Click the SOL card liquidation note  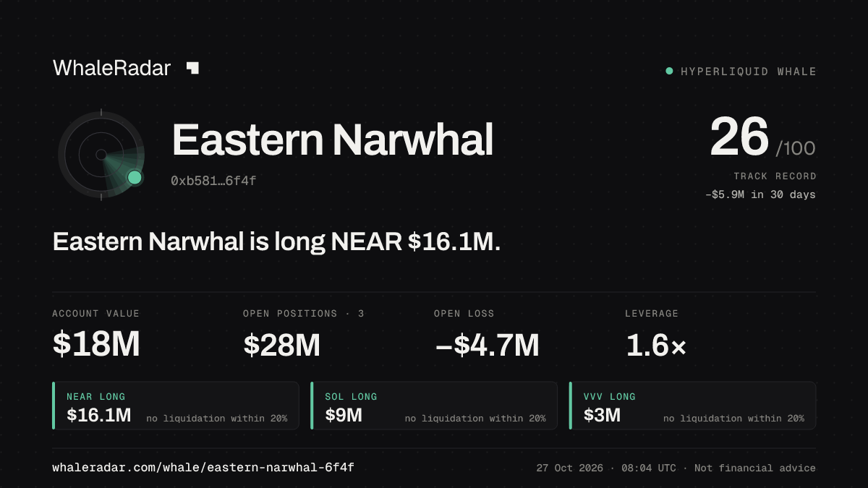[475, 419]
